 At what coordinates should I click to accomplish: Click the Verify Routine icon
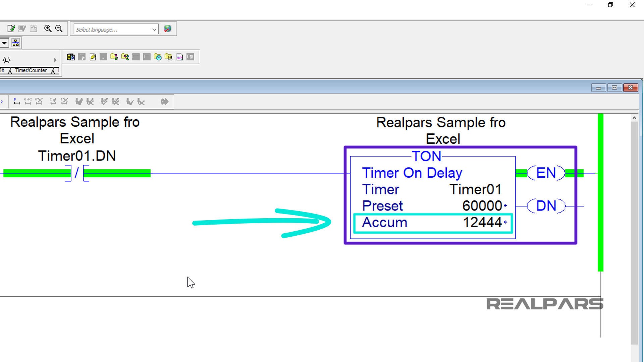click(x=10, y=28)
